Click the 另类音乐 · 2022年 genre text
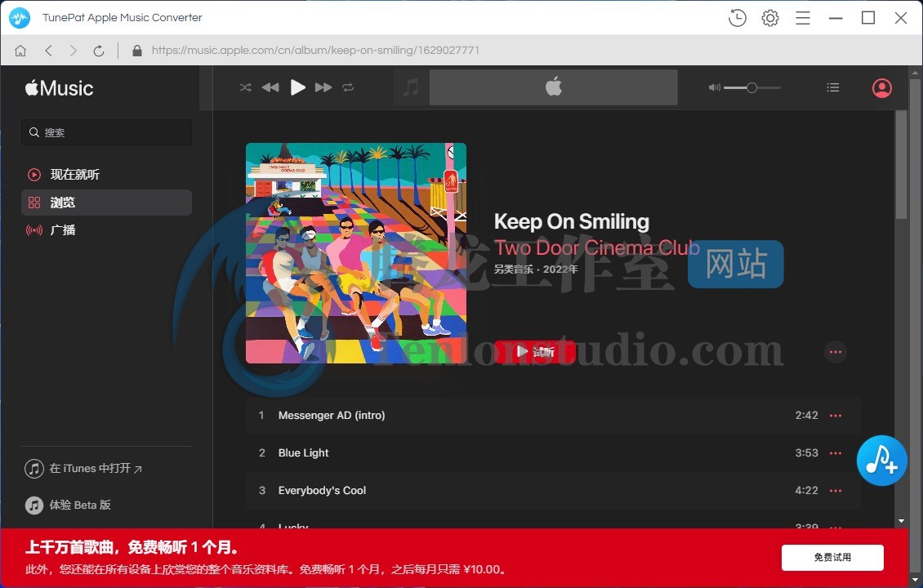923x588 pixels. point(536,269)
